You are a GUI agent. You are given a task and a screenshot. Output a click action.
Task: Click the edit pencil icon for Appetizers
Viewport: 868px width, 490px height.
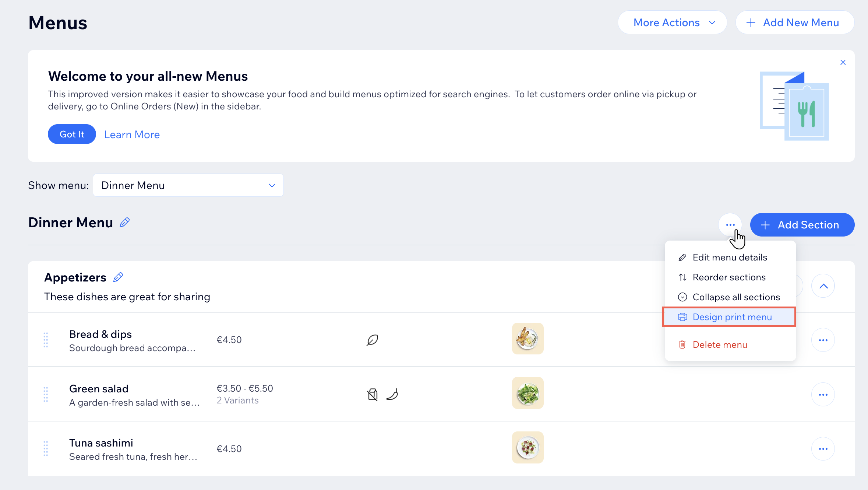[x=118, y=277]
